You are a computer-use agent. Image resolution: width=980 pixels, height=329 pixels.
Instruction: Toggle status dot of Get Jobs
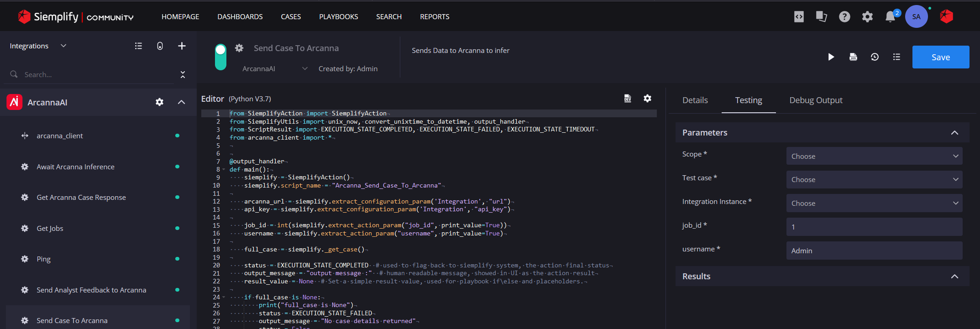coord(177,229)
